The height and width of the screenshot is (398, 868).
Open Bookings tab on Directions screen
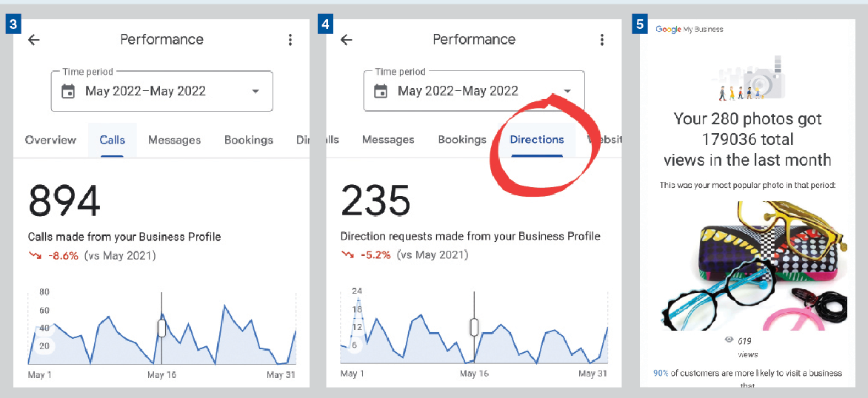[462, 140]
